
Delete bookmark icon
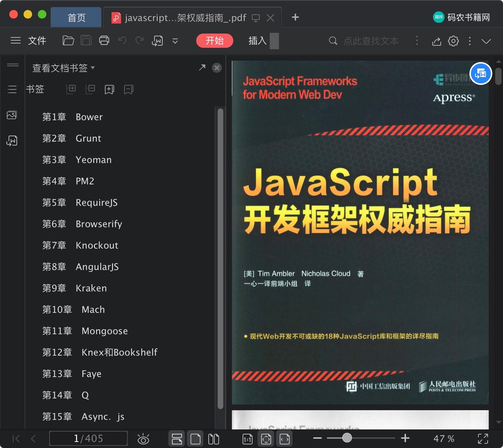tap(129, 89)
